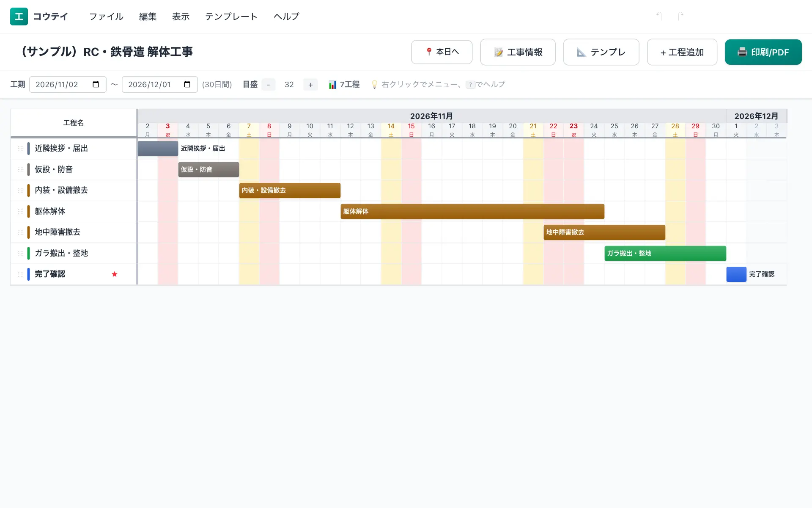Click the 近隣挨拶・届出 process name

tap(61, 148)
